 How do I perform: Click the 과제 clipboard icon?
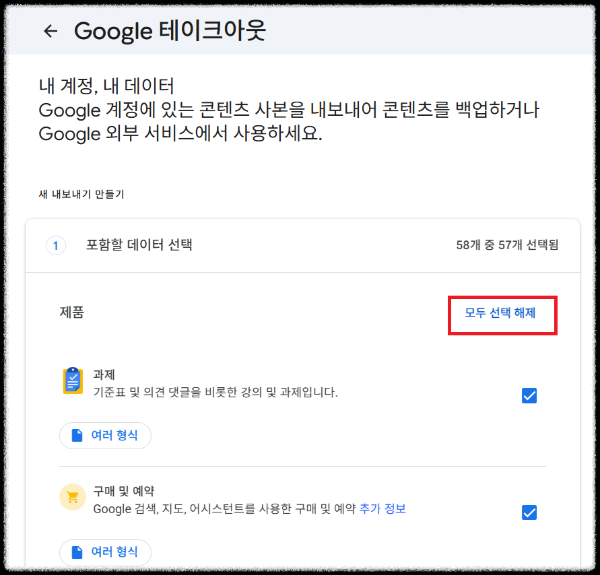(73, 381)
